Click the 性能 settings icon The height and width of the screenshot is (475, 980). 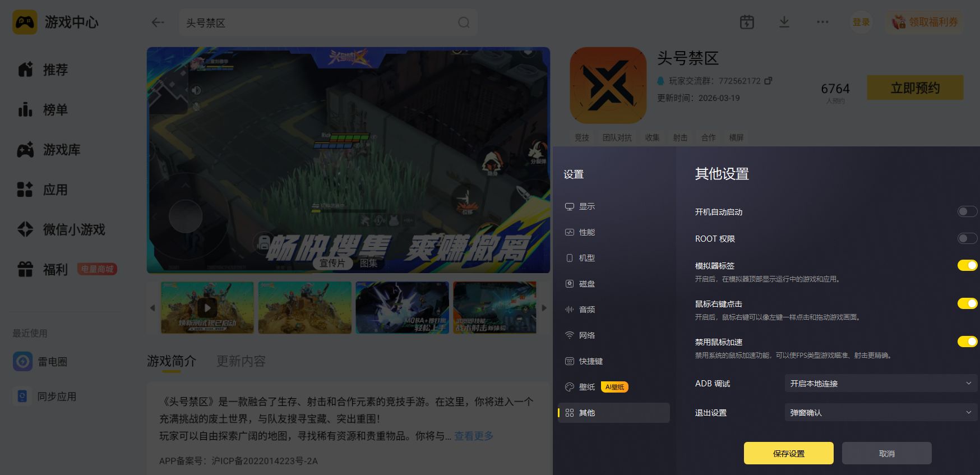coord(570,232)
